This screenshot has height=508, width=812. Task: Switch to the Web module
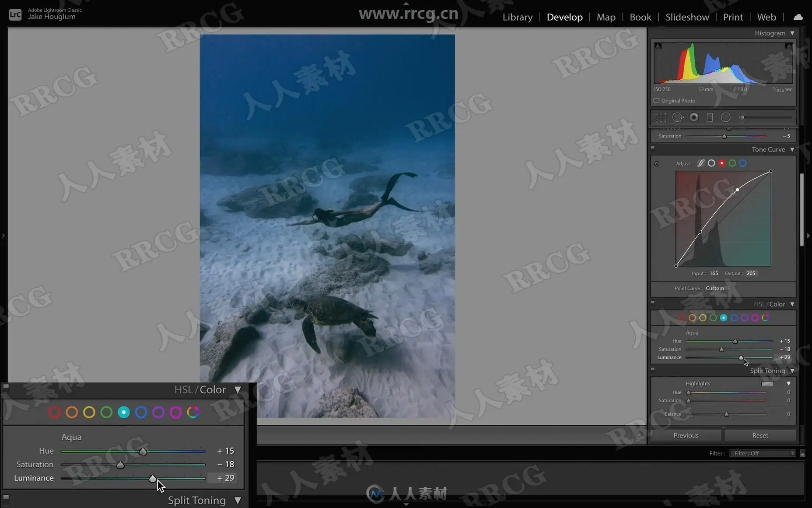[766, 17]
